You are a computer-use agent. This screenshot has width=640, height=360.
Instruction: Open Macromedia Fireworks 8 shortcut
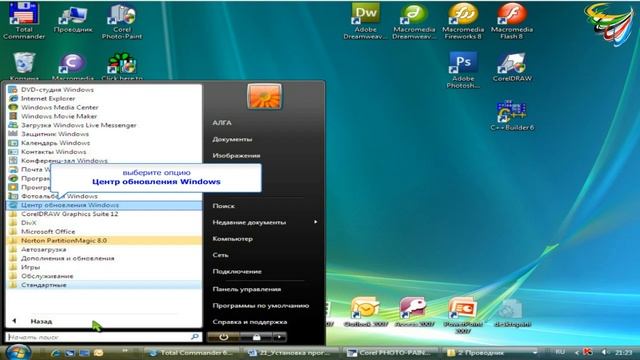463,21
